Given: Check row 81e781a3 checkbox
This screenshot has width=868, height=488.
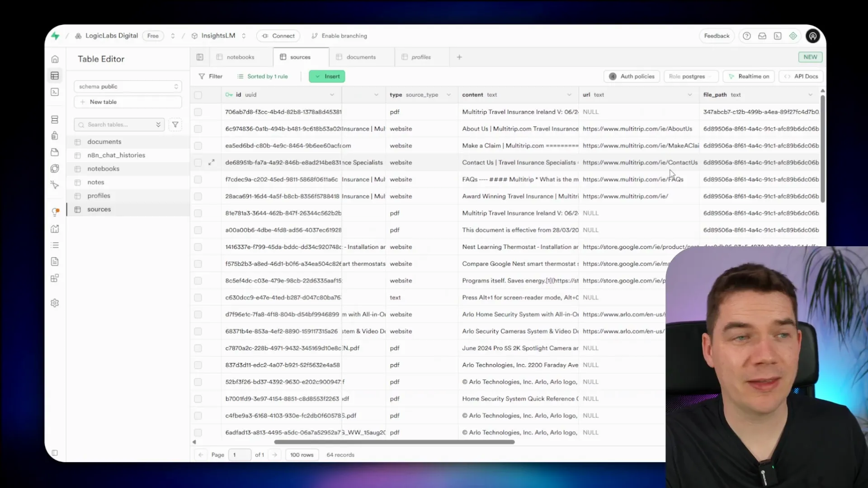Looking at the screenshot, I should pos(198,213).
